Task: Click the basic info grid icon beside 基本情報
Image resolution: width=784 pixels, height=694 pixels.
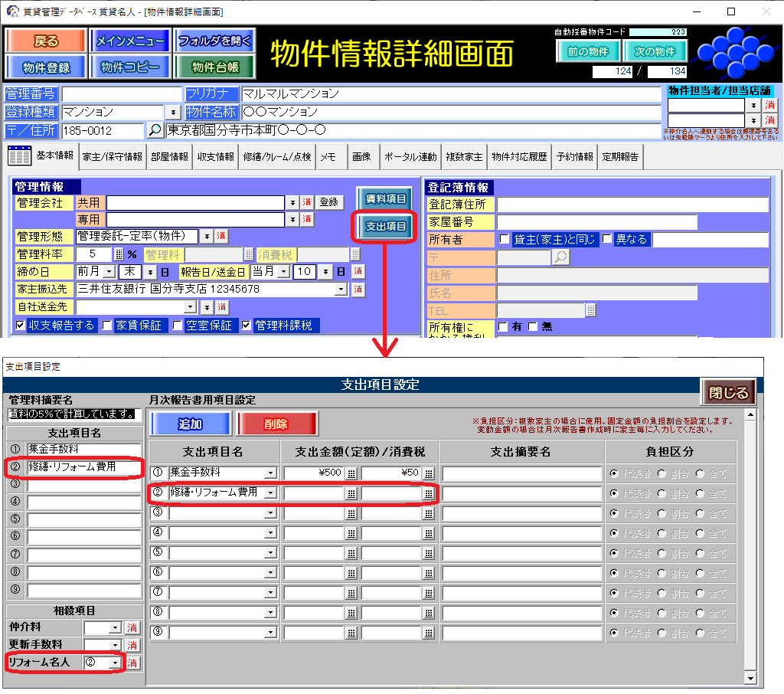Action: (x=19, y=156)
